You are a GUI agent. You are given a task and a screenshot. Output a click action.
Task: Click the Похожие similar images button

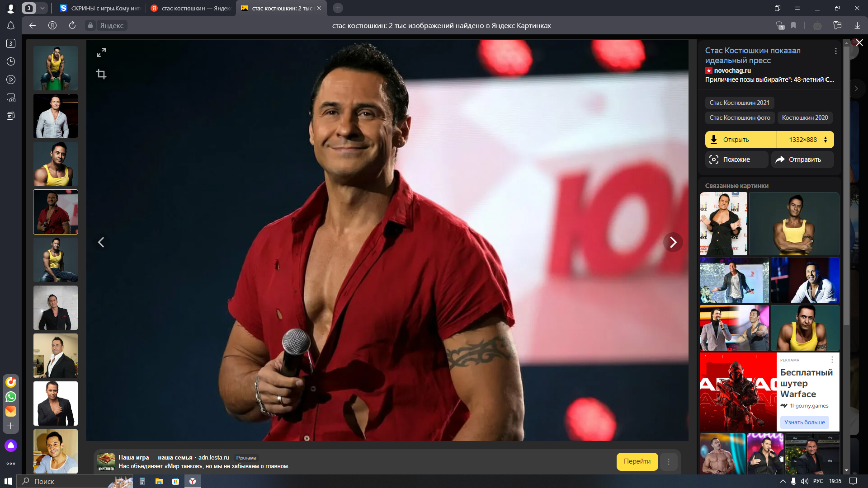pos(736,160)
